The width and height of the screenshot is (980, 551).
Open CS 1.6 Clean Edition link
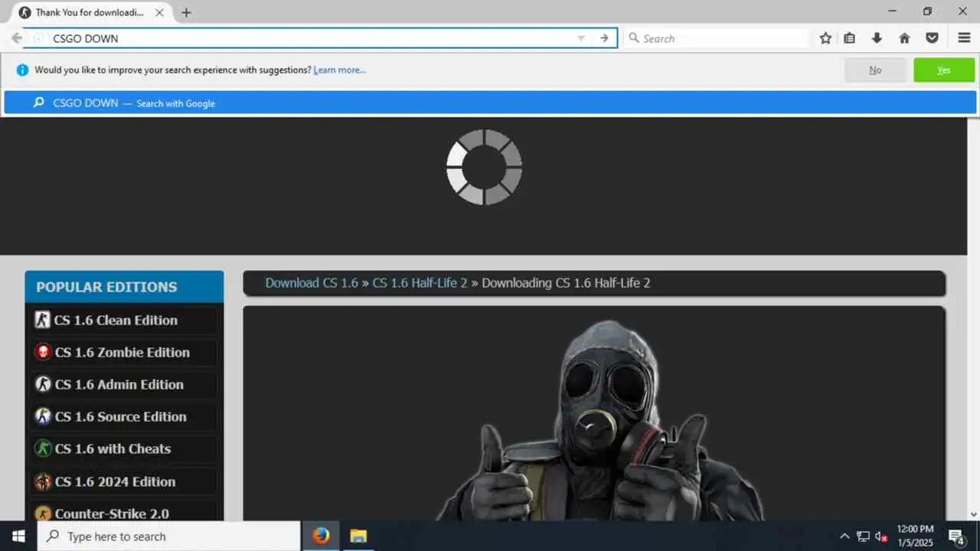[116, 320]
